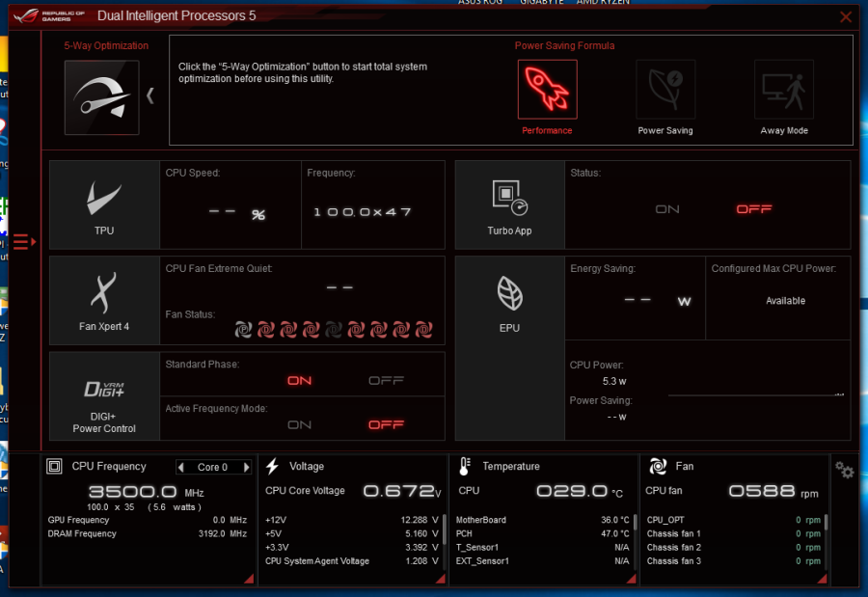Open the TPU panel
This screenshot has width=868, height=597.
coord(104,204)
